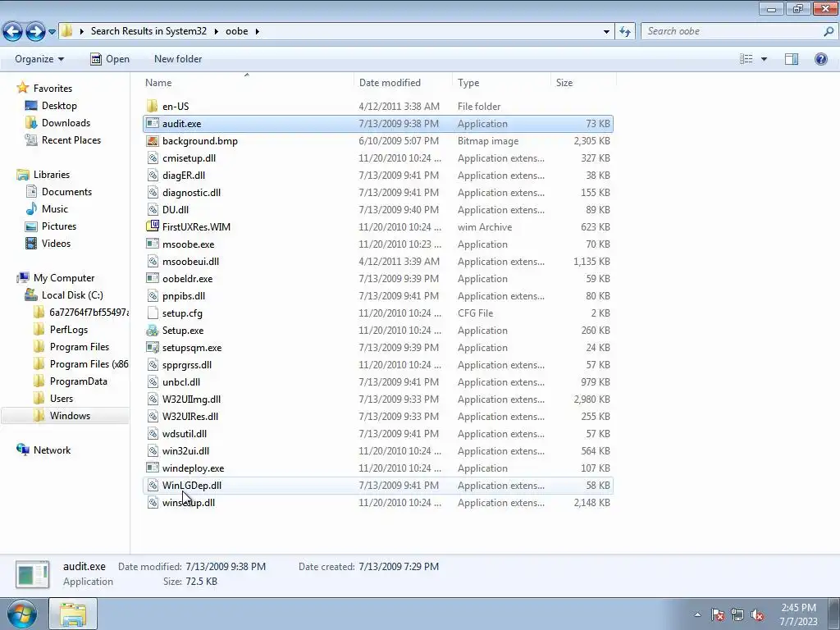
Task: Select wdsutil.dll file name
Action: pos(185,433)
